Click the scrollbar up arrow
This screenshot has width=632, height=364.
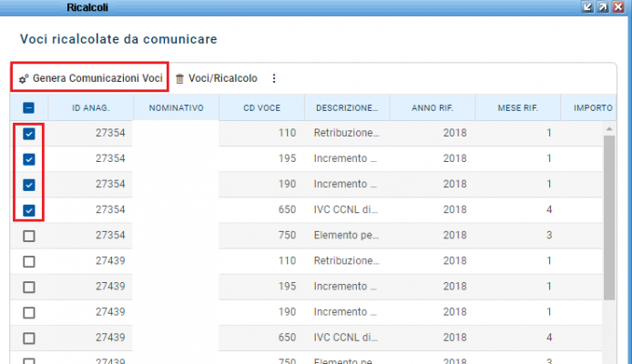(609, 129)
